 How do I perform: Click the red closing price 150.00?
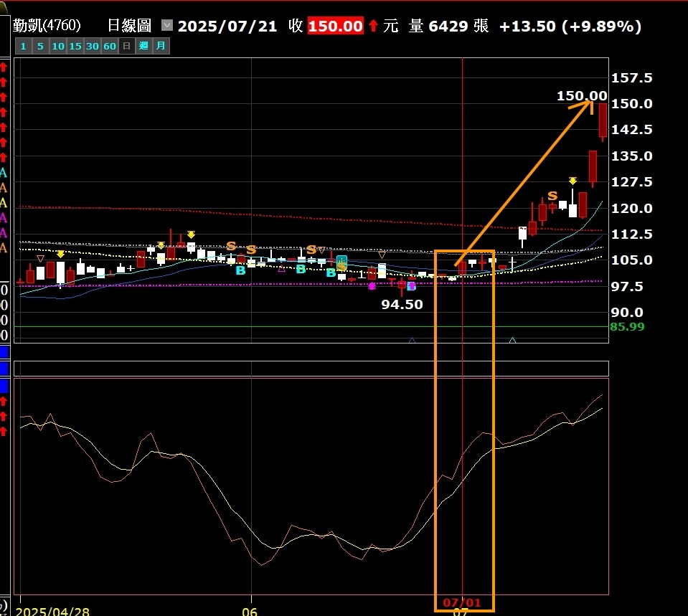(x=335, y=27)
